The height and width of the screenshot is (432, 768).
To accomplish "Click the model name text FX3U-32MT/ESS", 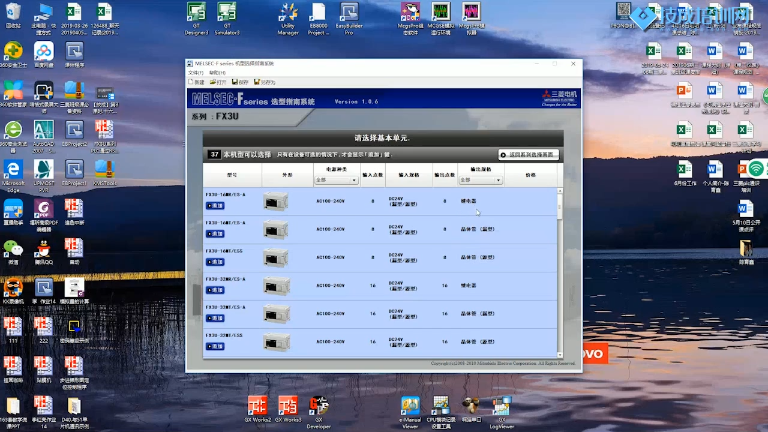I will 224,336.
